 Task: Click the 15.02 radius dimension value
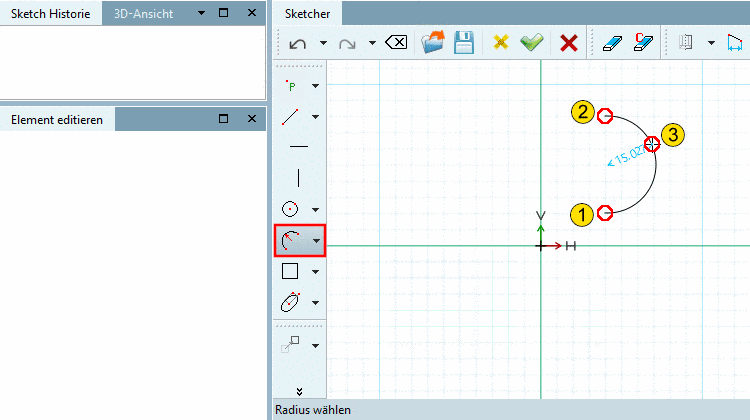[x=628, y=155]
